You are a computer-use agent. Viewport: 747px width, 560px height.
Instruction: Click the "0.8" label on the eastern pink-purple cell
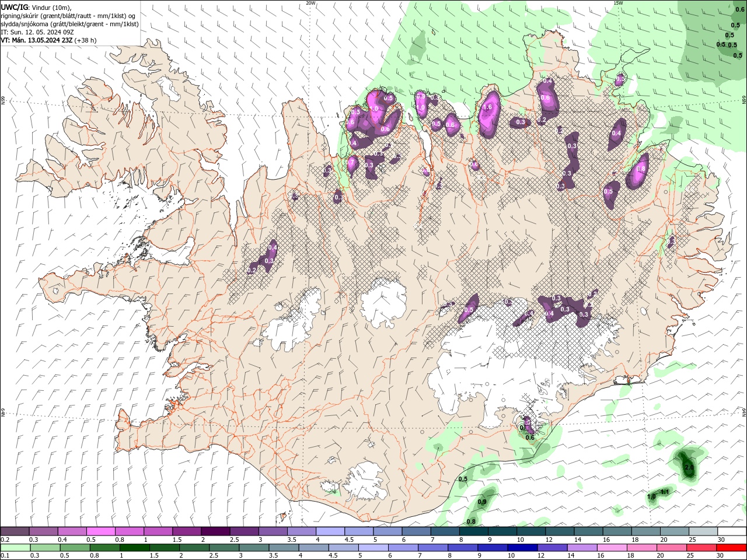pos(641,169)
